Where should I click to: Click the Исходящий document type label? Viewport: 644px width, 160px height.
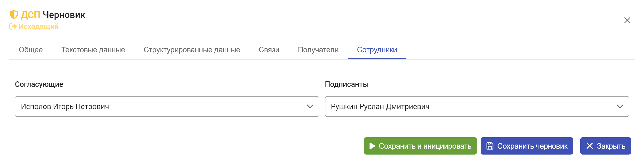pyautogui.click(x=38, y=27)
